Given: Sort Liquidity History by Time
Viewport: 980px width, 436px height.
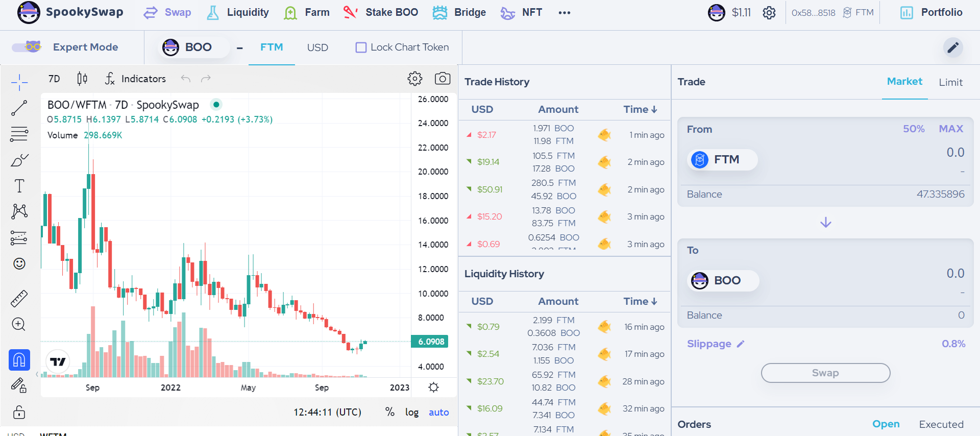Looking at the screenshot, I should (x=640, y=301).
